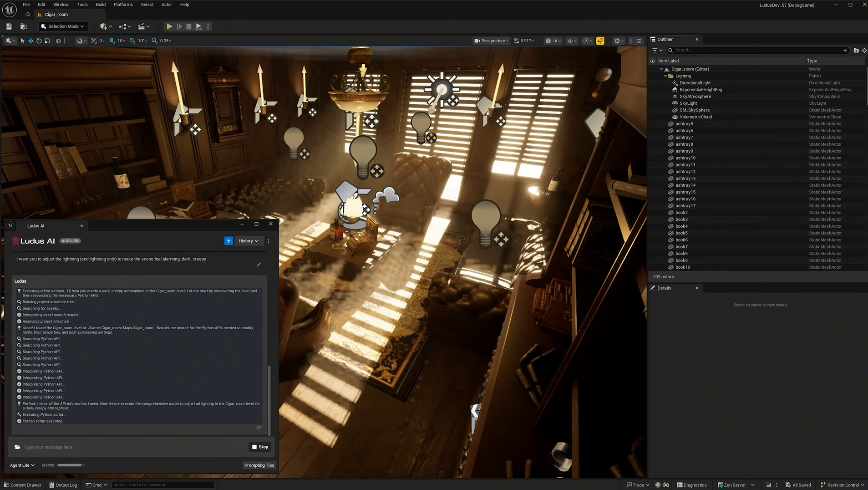Add new folder icon in Outliner
This screenshot has height=490, width=868.
(856, 50)
